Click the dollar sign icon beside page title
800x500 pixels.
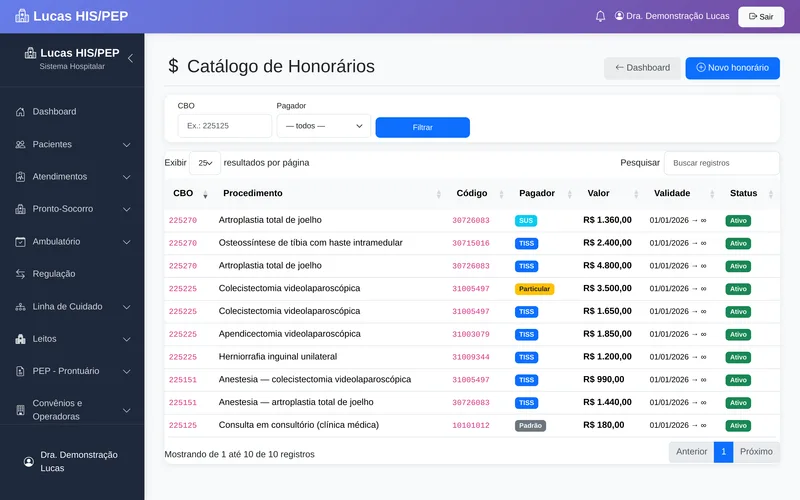pyautogui.click(x=173, y=66)
